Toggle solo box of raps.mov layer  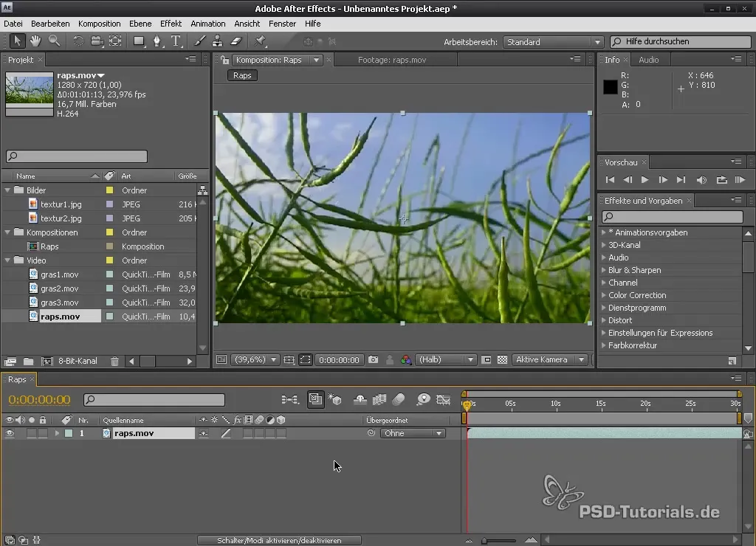[x=32, y=433]
